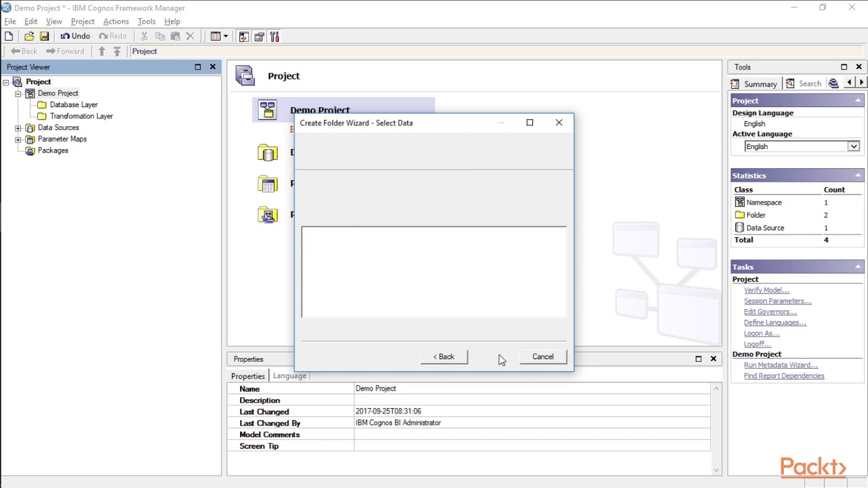Switch to the Search tab in Tools
The image size is (868, 488).
point(804,83)
